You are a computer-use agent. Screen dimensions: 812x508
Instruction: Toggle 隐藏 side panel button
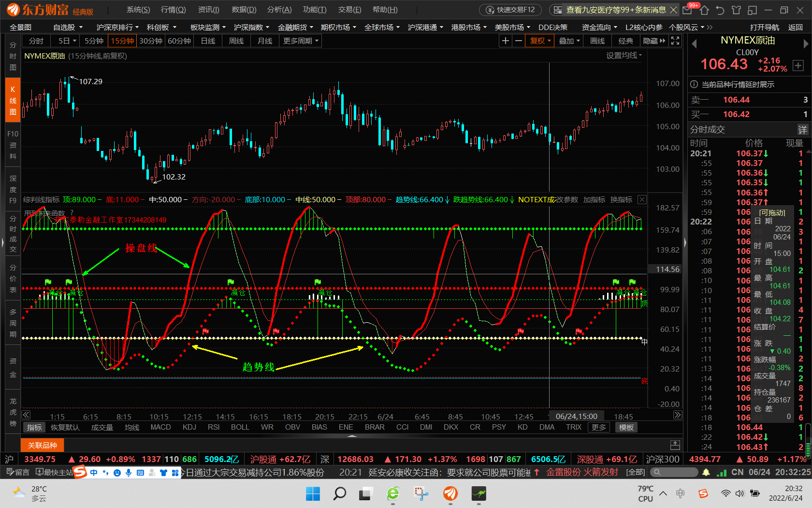coord(654,41)
